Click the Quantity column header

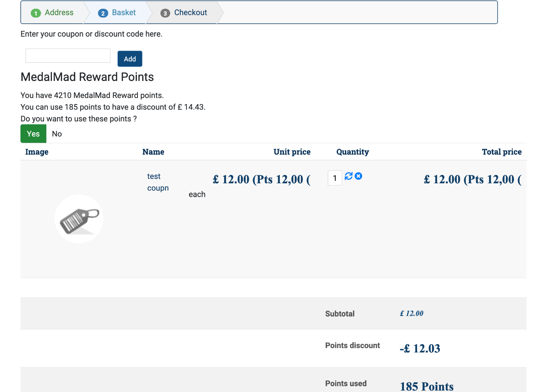pyautogui.click(x=352, y=152)
